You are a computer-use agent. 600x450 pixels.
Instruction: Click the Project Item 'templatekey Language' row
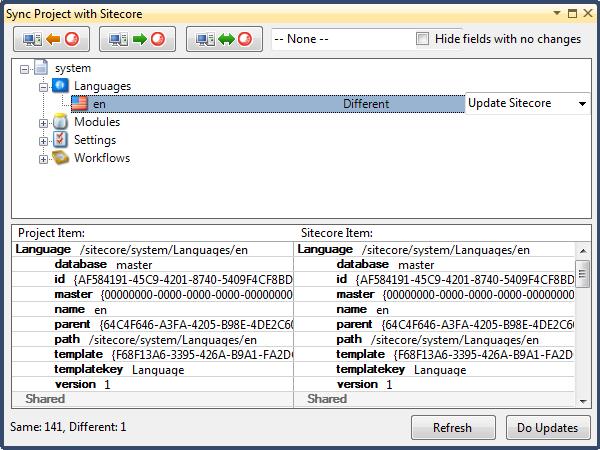[x=153, y=369]
